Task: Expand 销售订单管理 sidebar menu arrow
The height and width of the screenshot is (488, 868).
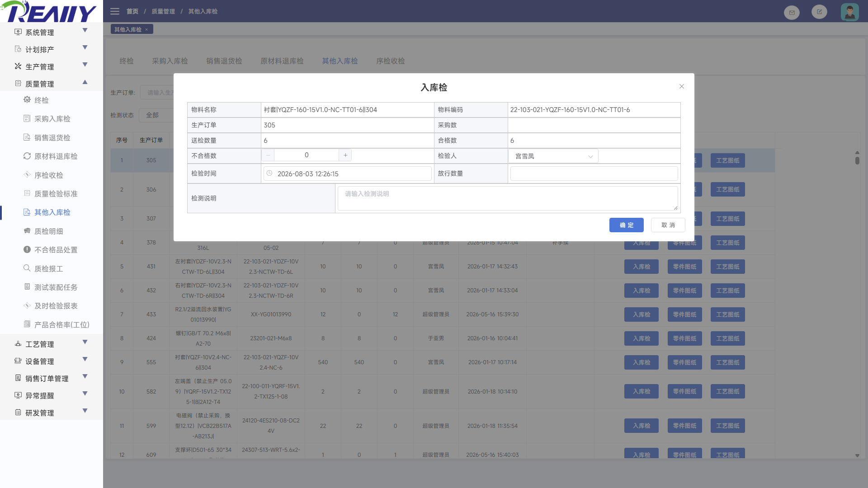Action: [x=85, y=377]
